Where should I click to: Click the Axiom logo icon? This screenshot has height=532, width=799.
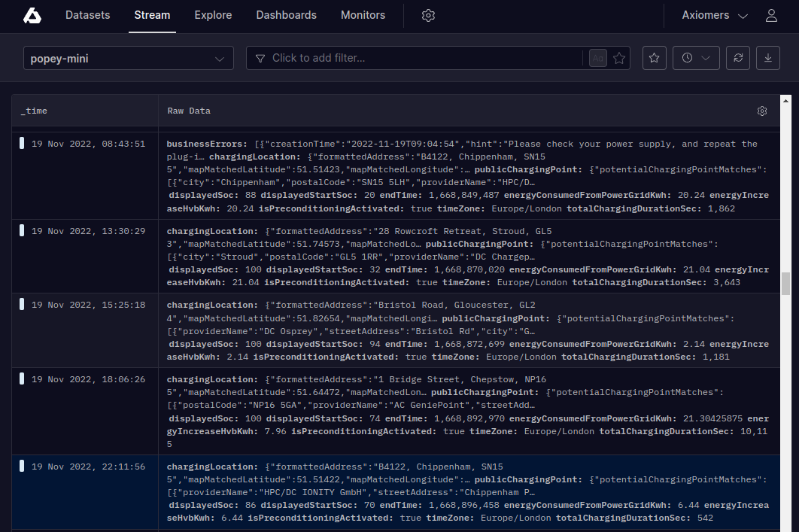[x=32, y=16]
